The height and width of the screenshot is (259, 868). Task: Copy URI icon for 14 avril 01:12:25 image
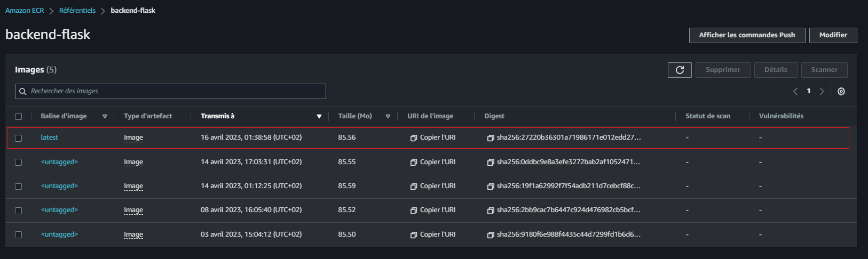[x=413, y=187]
